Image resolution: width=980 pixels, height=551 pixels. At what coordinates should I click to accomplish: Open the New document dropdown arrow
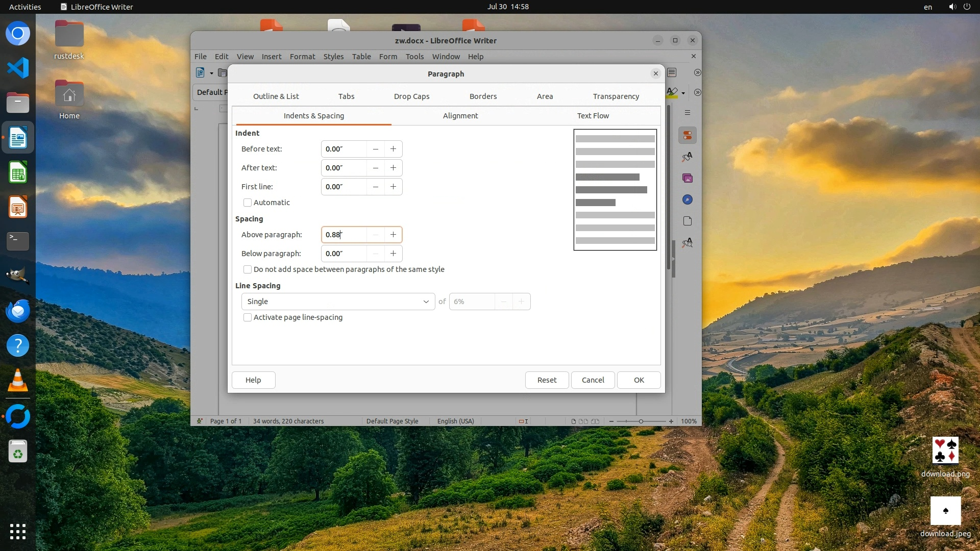click(x=211, y=73)
